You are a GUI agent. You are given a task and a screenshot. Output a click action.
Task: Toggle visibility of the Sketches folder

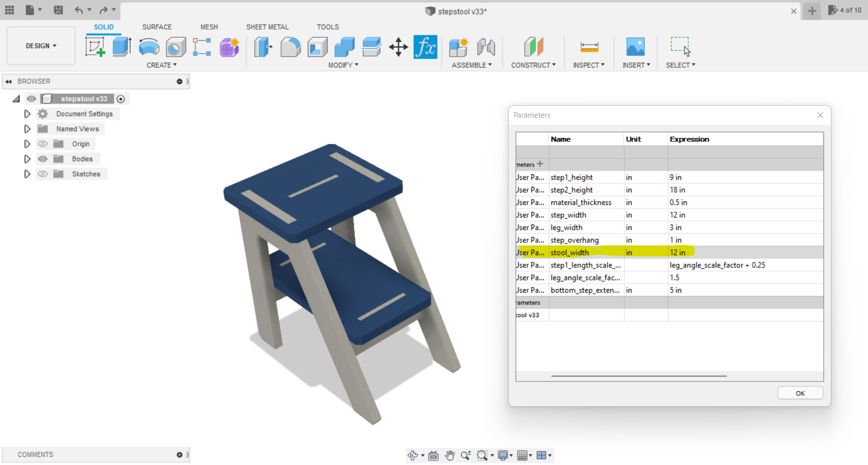43,174
